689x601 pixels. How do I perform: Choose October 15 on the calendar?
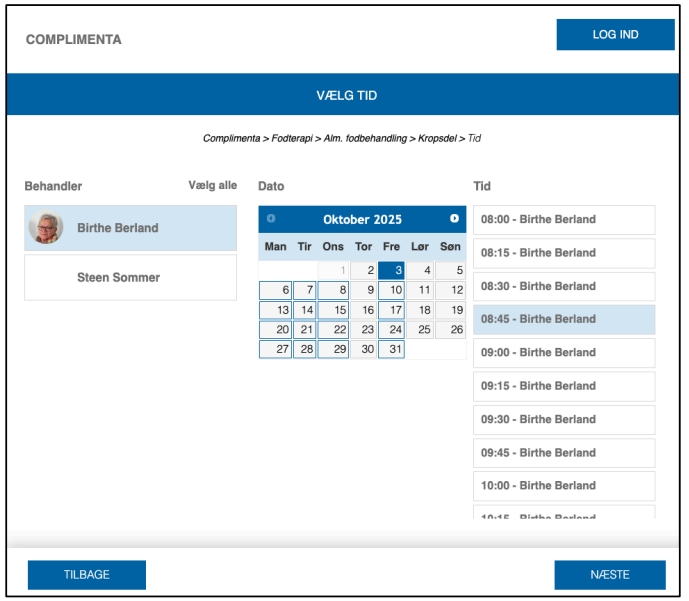333,310
